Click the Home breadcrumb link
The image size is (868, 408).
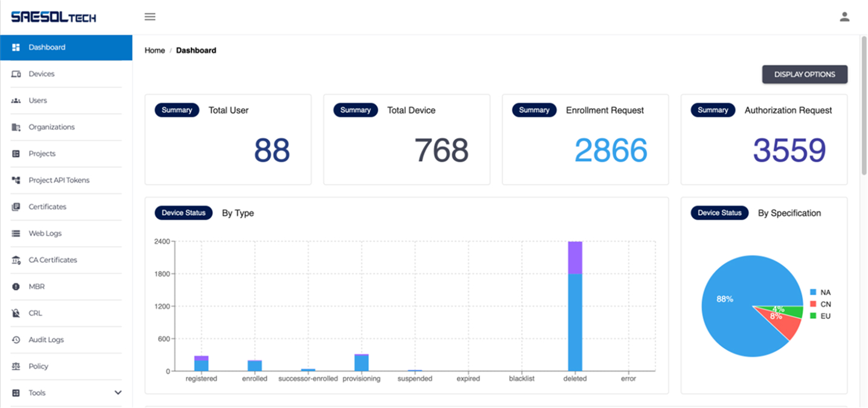(x=155, y=50)
